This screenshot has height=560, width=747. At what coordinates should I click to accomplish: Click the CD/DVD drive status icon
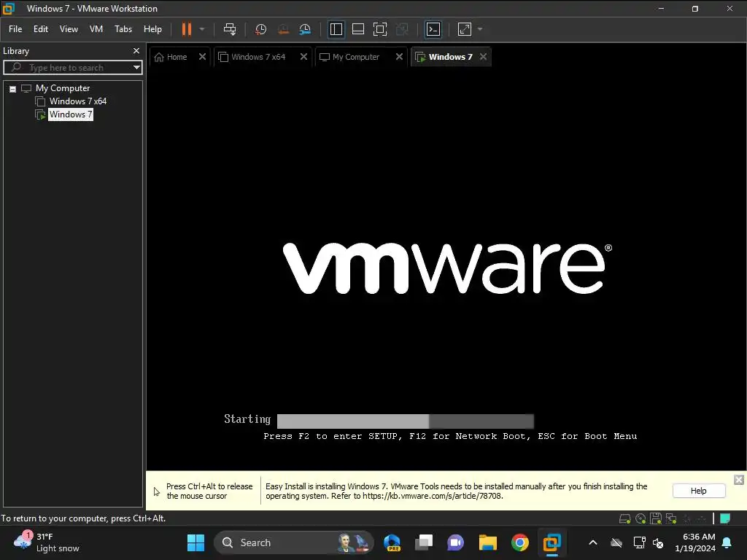[x=640, y=518]
